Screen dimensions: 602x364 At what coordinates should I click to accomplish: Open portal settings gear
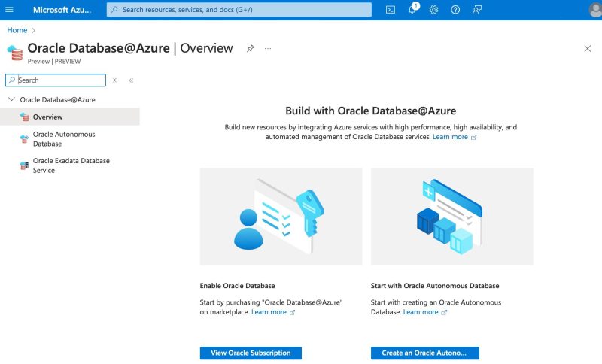433,10
